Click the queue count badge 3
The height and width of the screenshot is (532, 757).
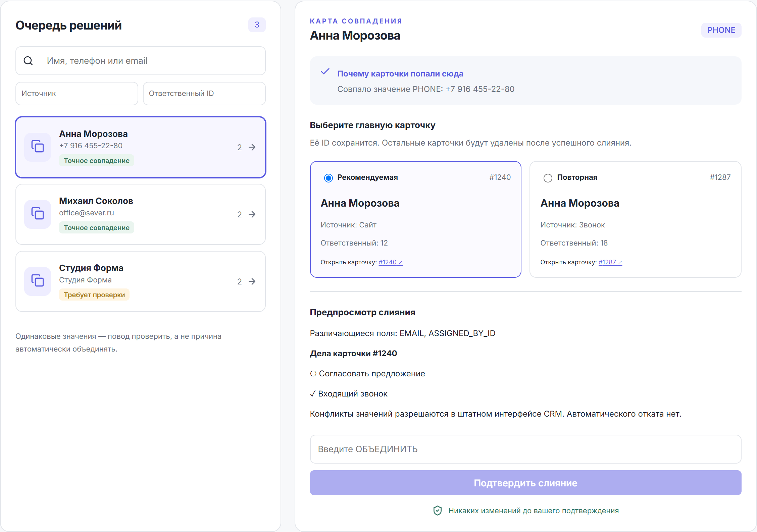coord(257,25)
